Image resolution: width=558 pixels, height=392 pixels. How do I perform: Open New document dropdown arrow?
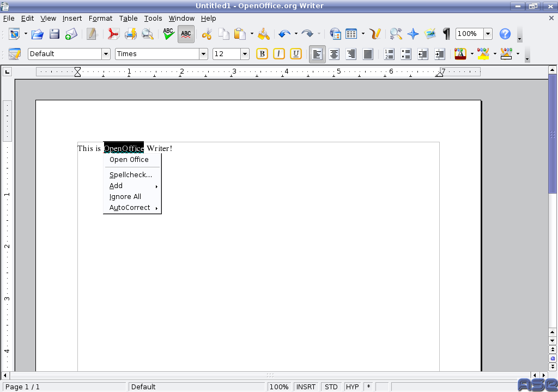point(26,34)
